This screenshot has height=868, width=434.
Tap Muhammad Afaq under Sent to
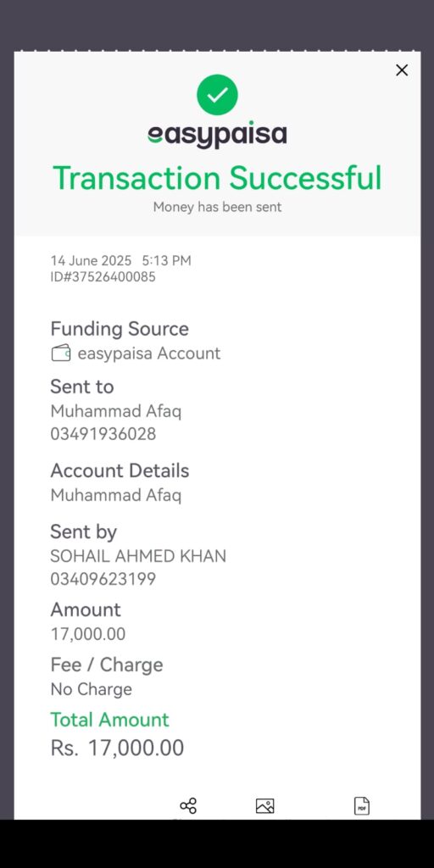115,411
